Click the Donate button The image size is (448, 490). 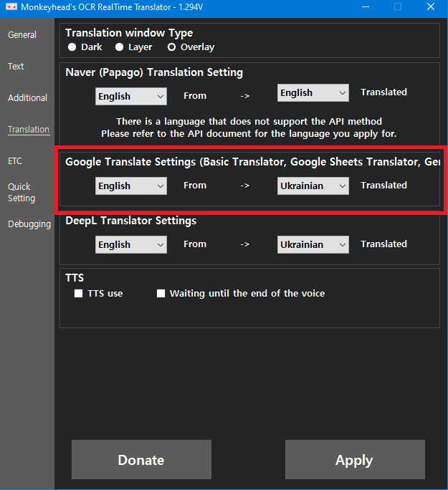[141, 459]
